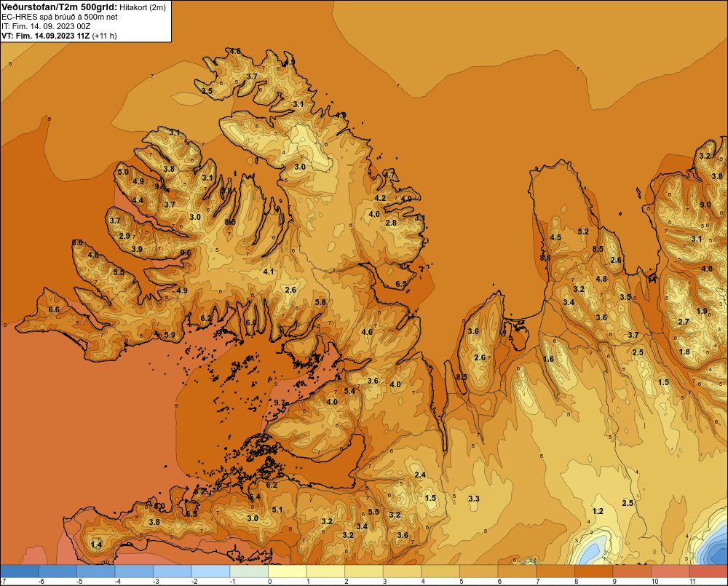Click the legend color between -1 and 0
Screen dimensions: 728x586
point(249,571)
